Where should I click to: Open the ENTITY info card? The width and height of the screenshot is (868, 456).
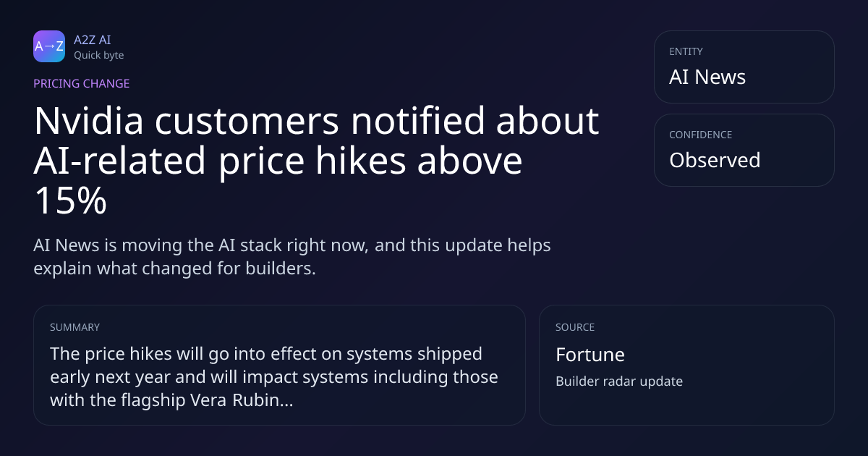(x=744, y=67)
